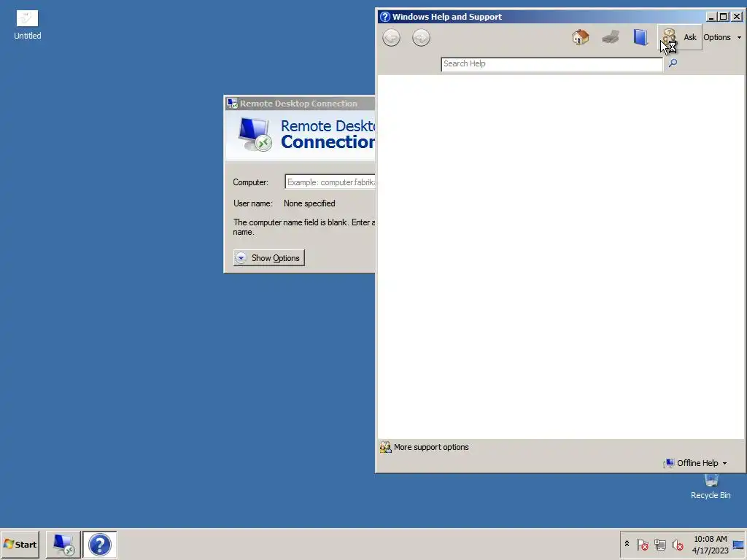Open the clock showing 10:08 AM

click(710, 544)
